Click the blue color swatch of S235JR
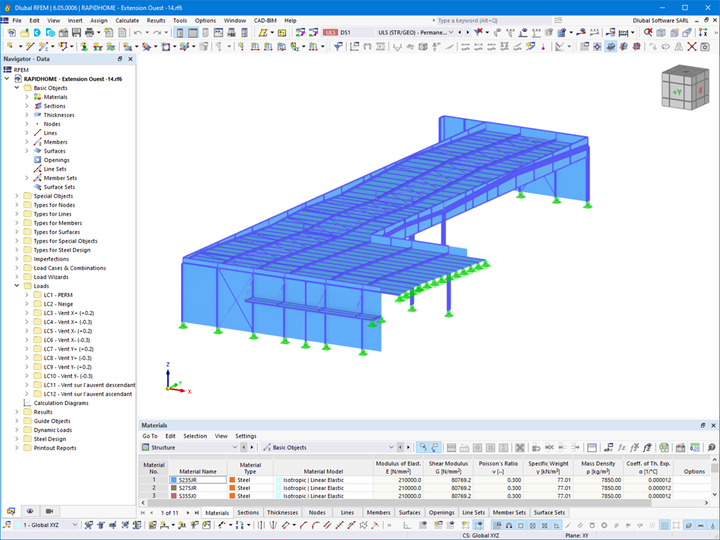This screenshot has height=540, width=720. point(174,480)
